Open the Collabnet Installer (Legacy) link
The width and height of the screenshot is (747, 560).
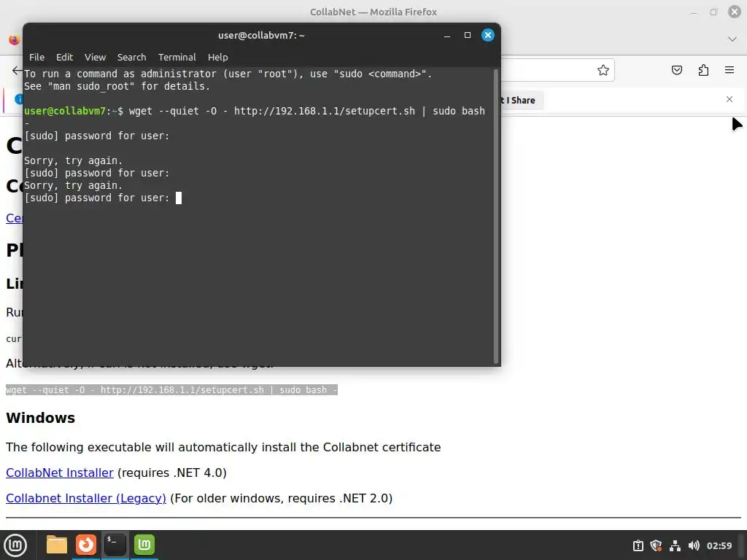click(86, 498)
